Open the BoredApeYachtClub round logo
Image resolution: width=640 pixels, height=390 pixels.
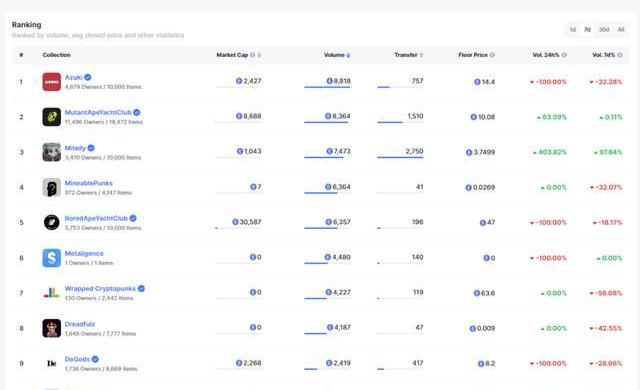[x=52, y=222]
